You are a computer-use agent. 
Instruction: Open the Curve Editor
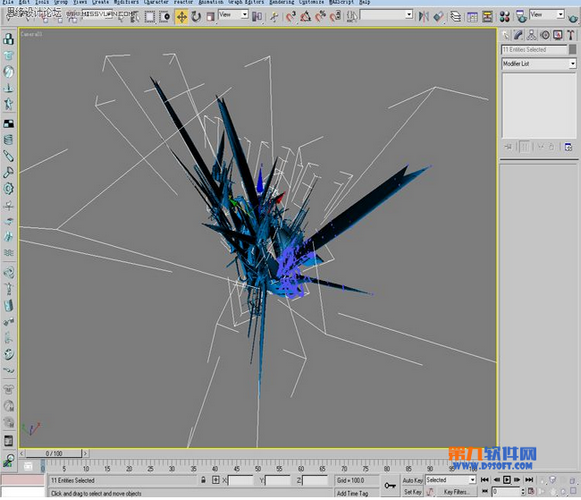click(472, 17)
